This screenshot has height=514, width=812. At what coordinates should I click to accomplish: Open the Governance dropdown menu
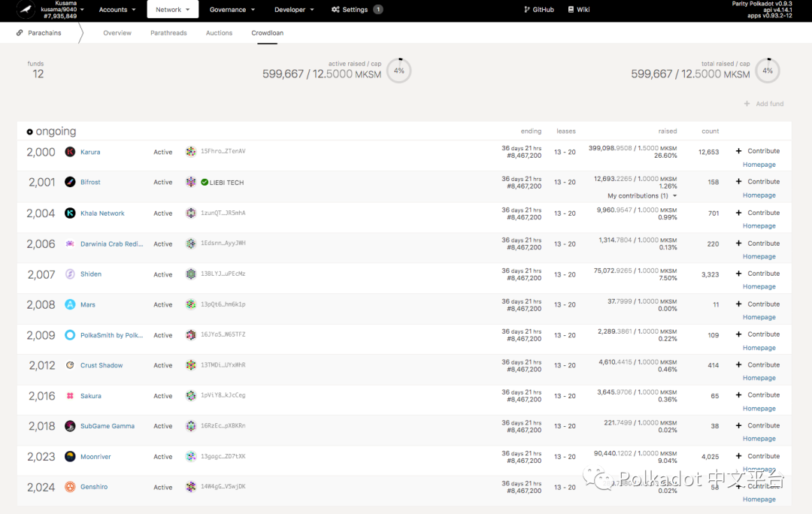(232, 10)
